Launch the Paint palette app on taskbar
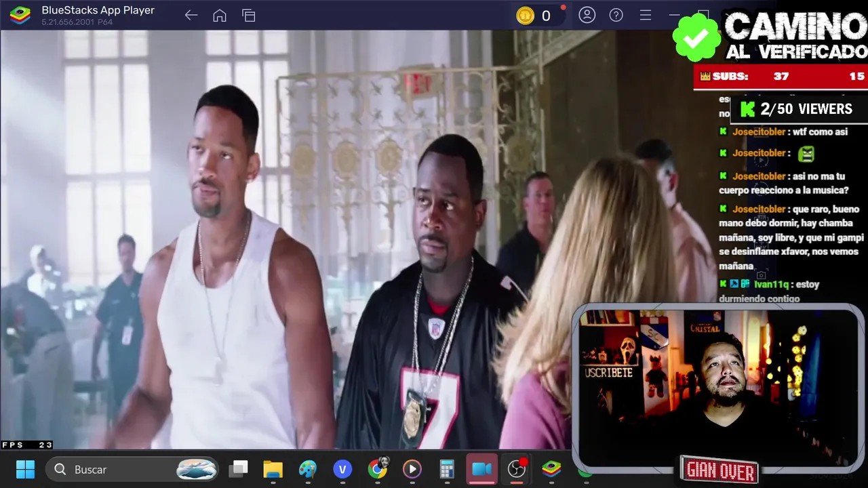 (x=308, y=469)
